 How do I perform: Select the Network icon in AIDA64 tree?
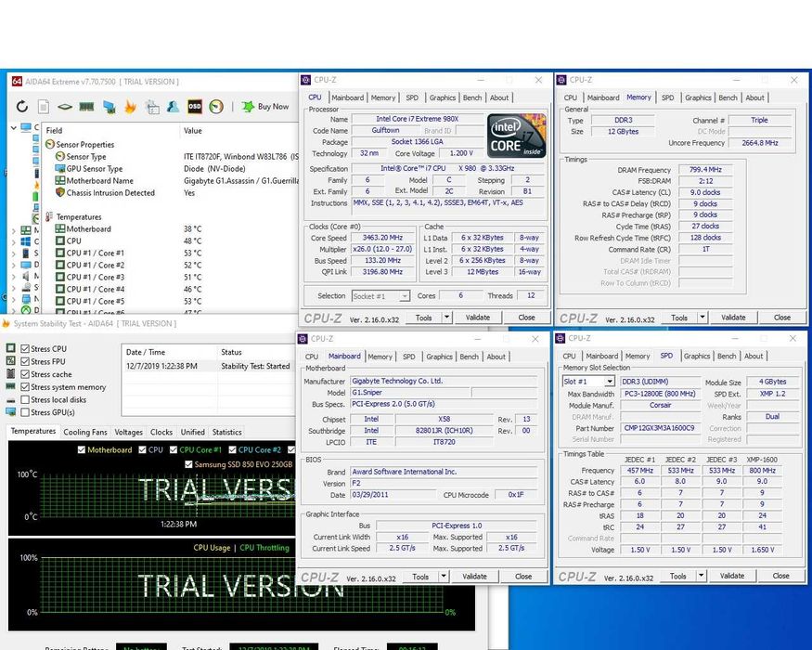(x=26, y=299)
